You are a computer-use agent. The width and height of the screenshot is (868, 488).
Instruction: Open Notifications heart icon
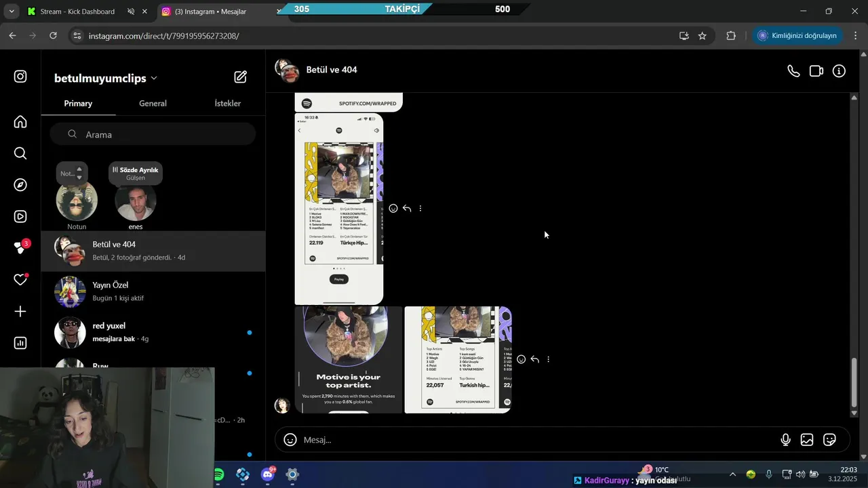[20, 280]
